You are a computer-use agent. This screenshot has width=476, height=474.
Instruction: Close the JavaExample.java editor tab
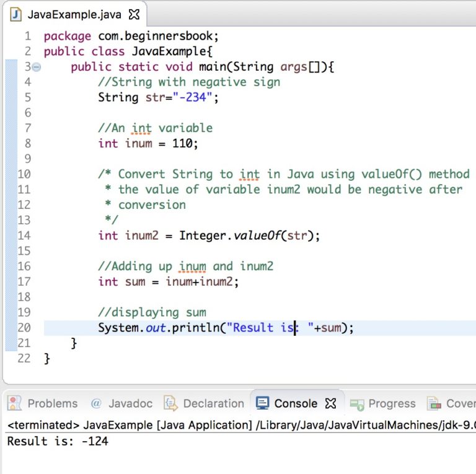[x=134, y=14]
